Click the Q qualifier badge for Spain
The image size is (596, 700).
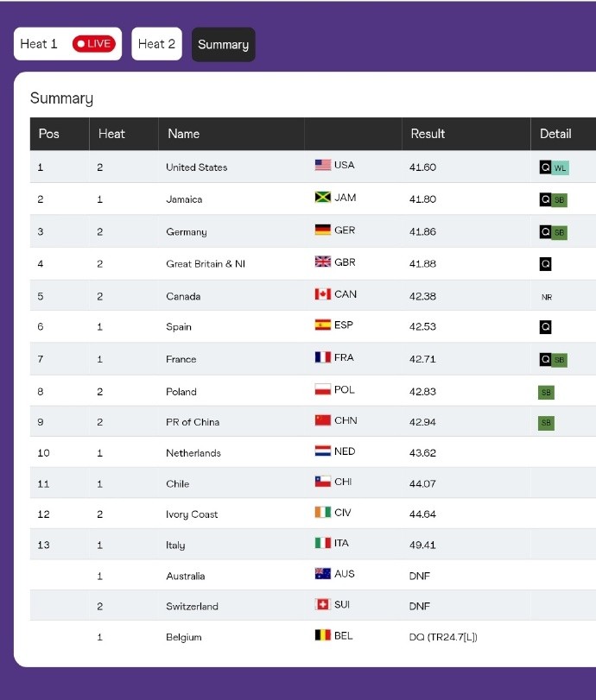545,327
